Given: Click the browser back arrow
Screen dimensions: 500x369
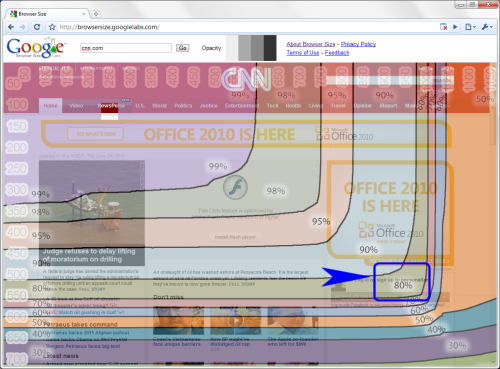Looking at the screenshot, I should click(11, 27).
